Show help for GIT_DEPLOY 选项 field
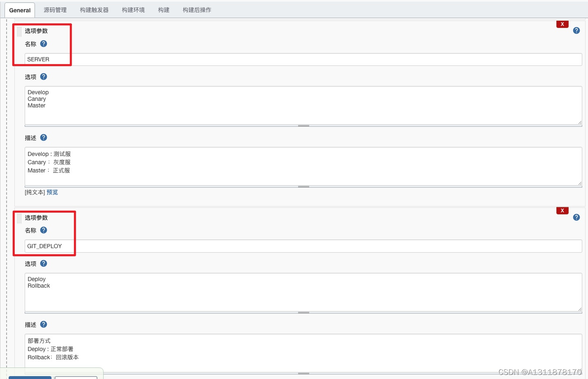The image size is (588, 379). (44, 263)
